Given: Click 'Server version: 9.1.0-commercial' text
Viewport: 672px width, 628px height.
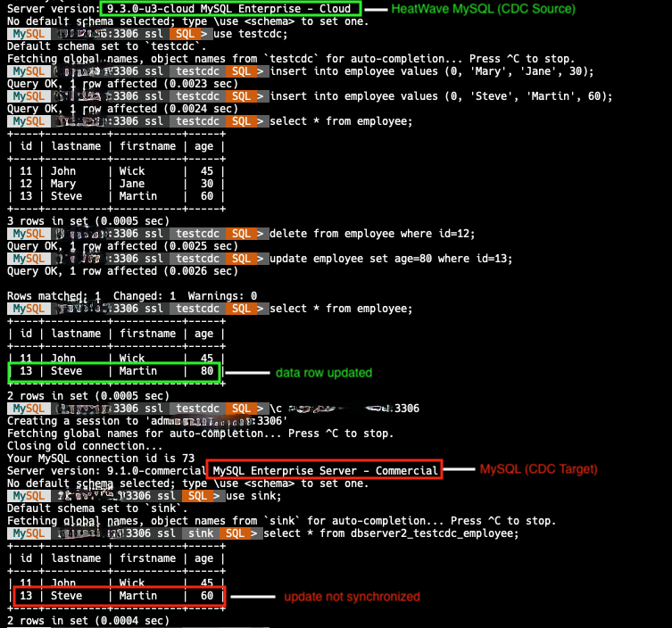Looking at the screenshot, I should [x=106, y=471].
